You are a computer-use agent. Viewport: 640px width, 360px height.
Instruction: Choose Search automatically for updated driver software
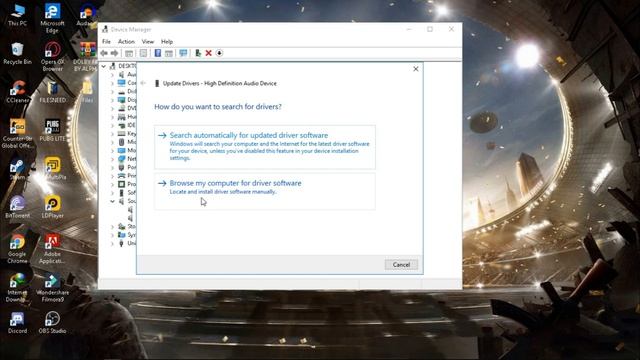click(265, 147)
